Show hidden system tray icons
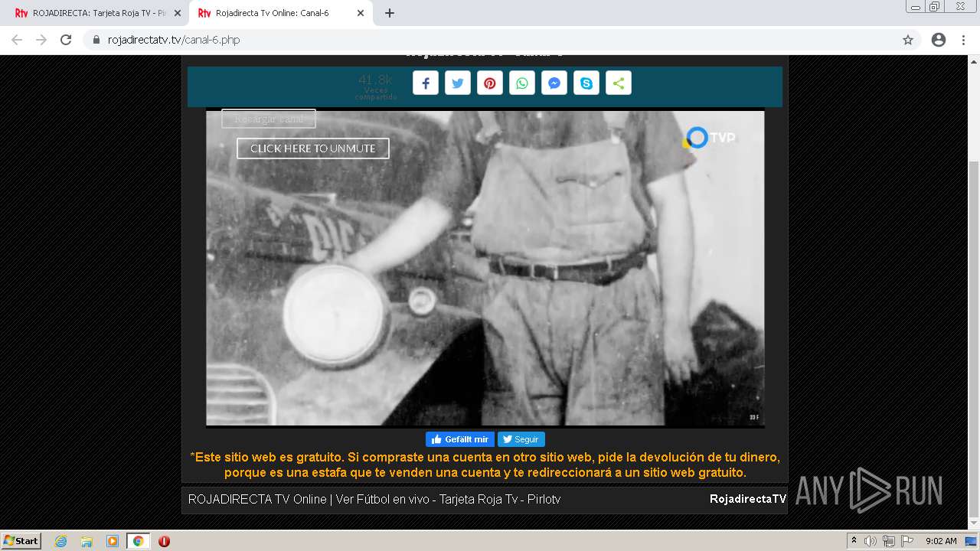This screenshot has height=551, width=980. (854, 541)
